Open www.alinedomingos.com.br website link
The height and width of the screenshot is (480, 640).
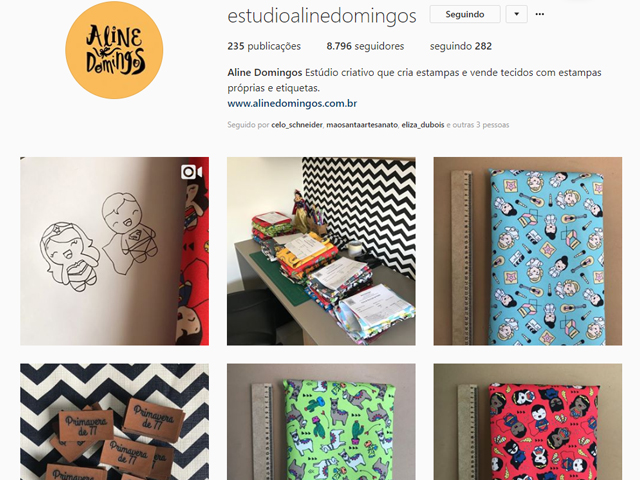292,104
